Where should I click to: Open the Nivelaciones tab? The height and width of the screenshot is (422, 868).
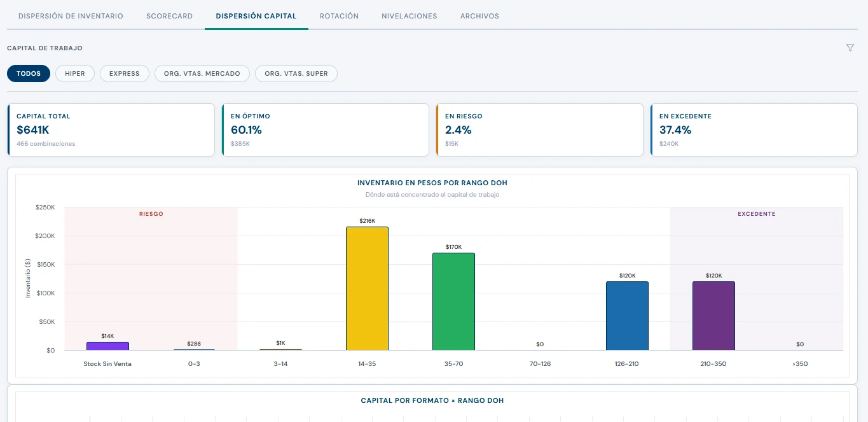410,16
